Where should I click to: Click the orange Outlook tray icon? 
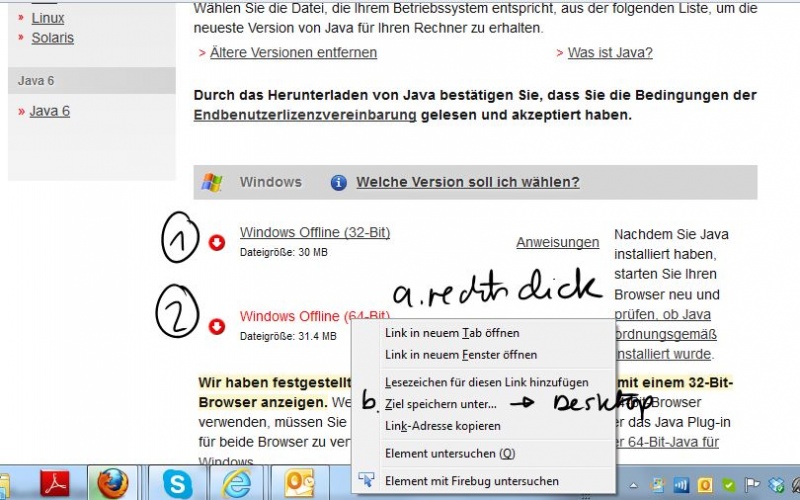pos(705,484)
